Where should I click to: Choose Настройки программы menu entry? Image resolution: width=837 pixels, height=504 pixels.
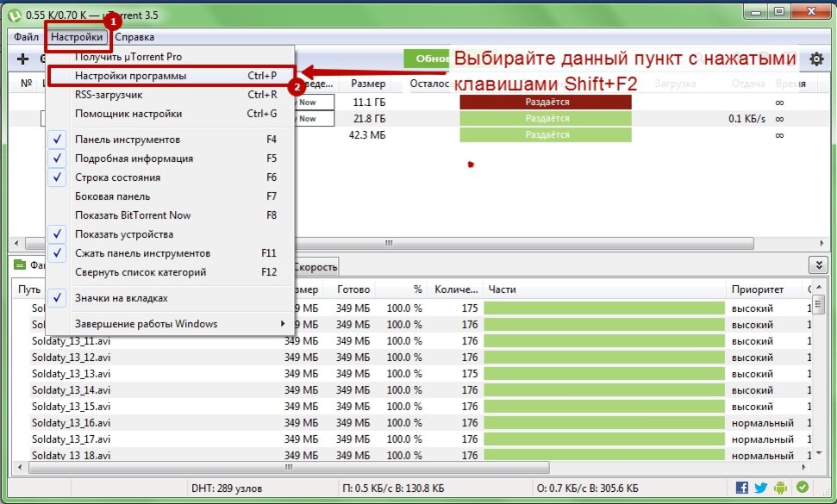tap(170, 76)
